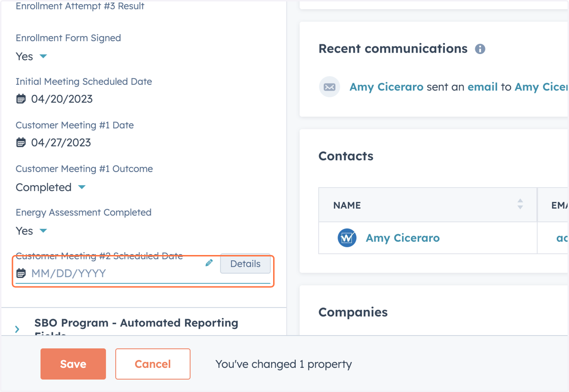Image resolution: width=569 pixels, height=392 pixels.
Task: Click the email envelope icon in Recent communications
Action: [330, 87]
